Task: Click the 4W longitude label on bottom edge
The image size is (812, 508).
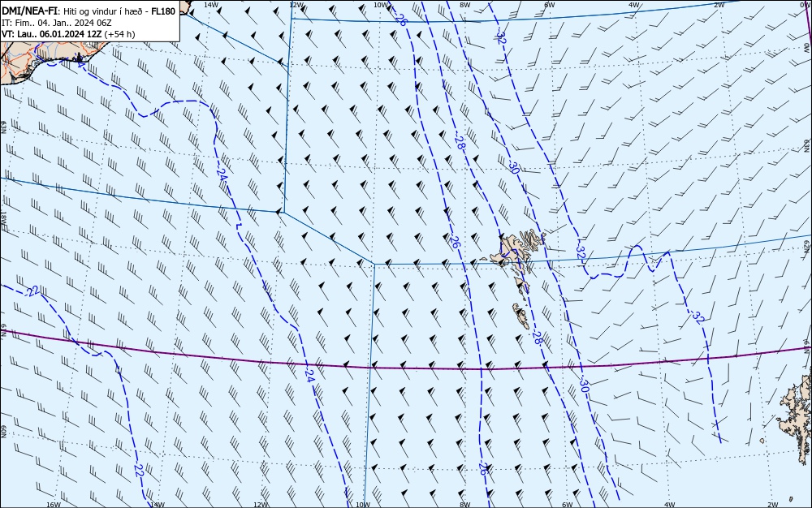Action: coord(670,505)
